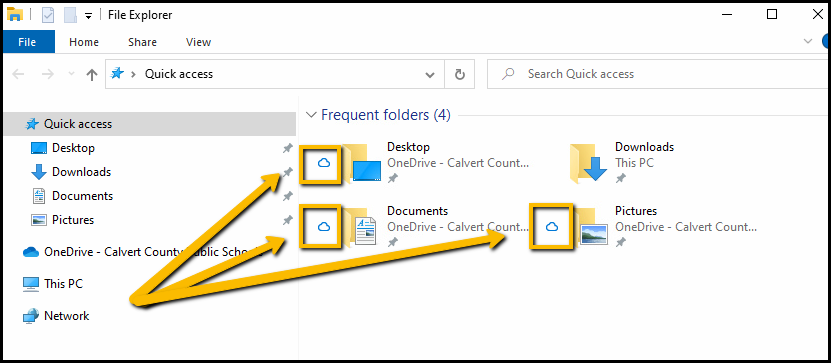Go up one folder level arrow
The height and width of the screenshot is (363, 831).
click(x=92, y=75)
